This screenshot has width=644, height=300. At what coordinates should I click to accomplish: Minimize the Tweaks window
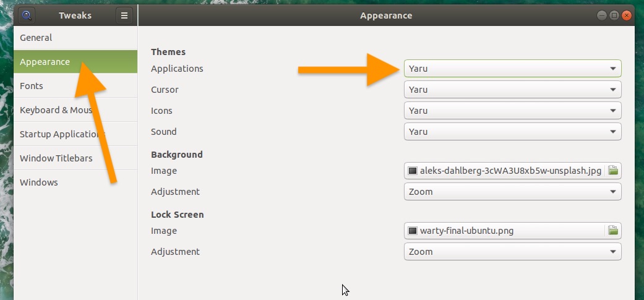(x=602, y=15)
